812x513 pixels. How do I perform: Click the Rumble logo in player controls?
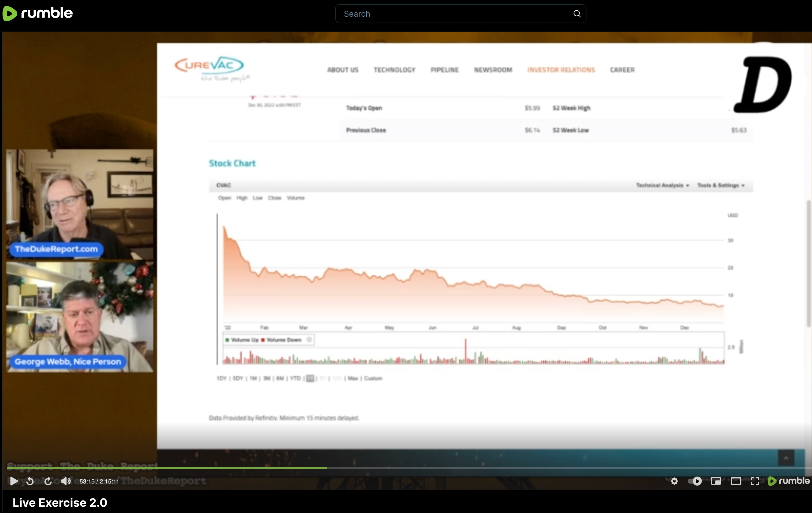point(788,481)
